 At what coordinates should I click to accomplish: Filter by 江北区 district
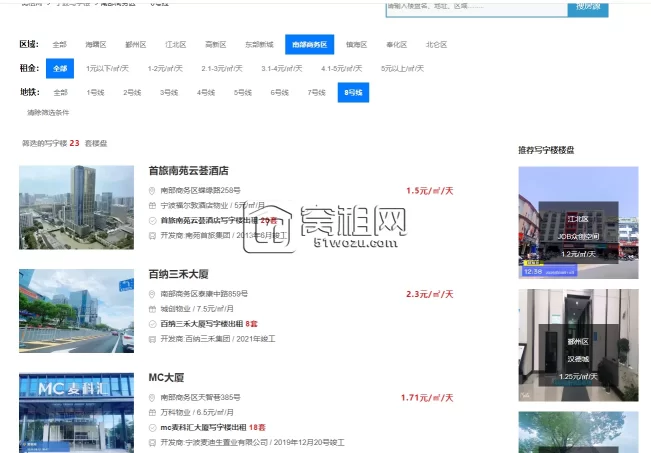(176, 44)
